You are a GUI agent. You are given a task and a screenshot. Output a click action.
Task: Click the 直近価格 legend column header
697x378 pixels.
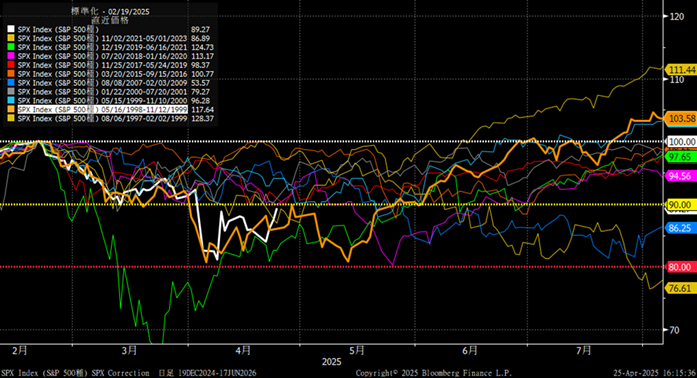point(110,20)
